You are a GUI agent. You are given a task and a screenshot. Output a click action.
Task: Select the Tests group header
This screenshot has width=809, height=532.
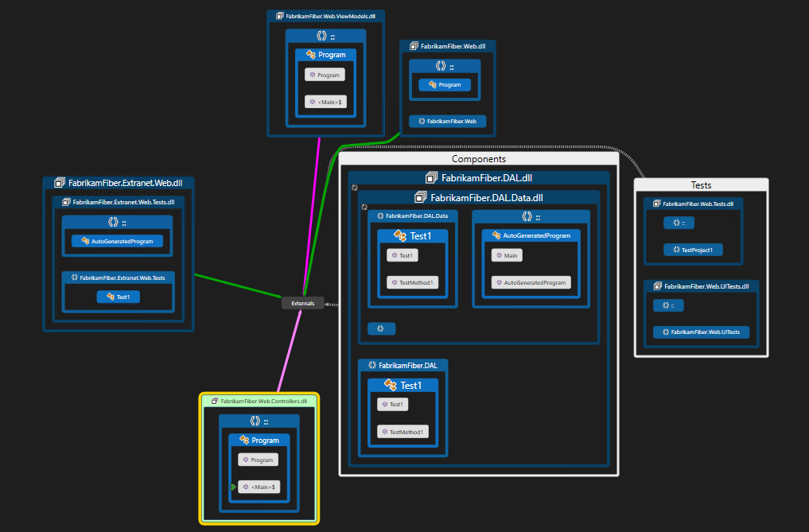pyautogui.click(x=701, y=184)
